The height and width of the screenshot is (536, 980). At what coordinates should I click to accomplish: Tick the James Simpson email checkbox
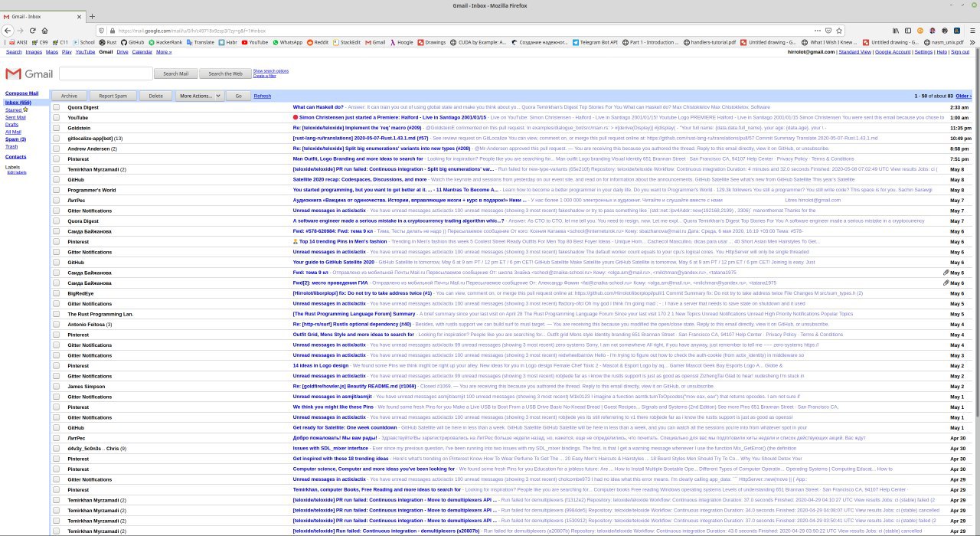56,386
